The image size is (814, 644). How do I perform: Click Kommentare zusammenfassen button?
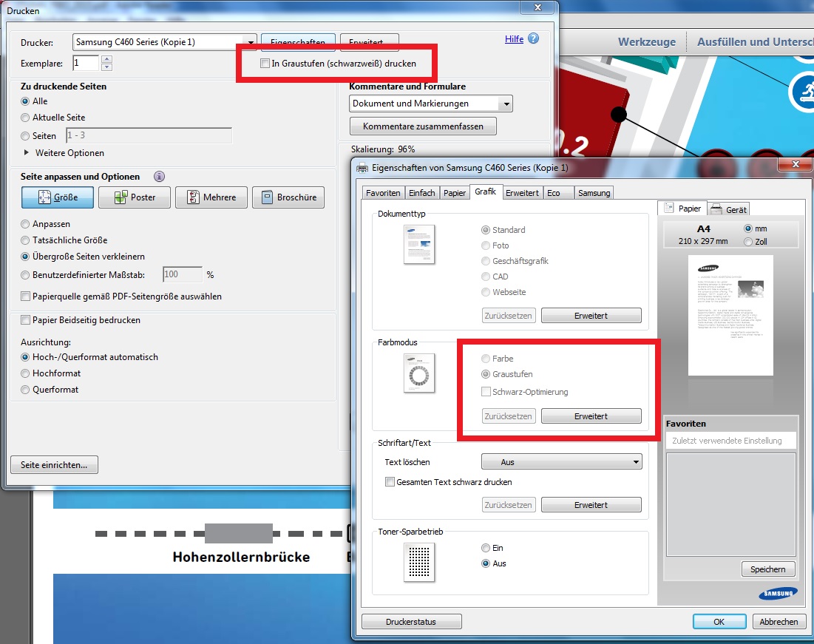pos(423,126)
